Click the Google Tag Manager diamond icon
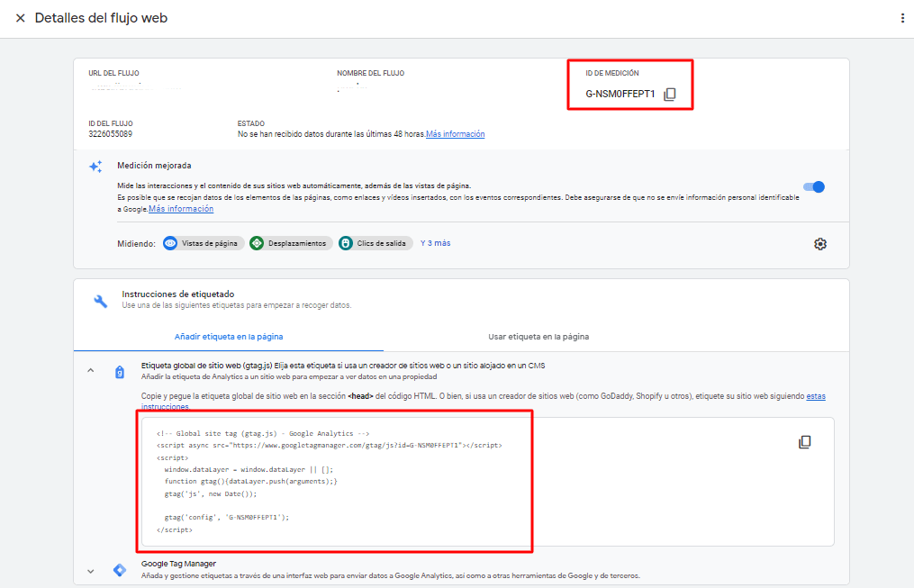The image size is (914, 588). click(x=120, y=570)
